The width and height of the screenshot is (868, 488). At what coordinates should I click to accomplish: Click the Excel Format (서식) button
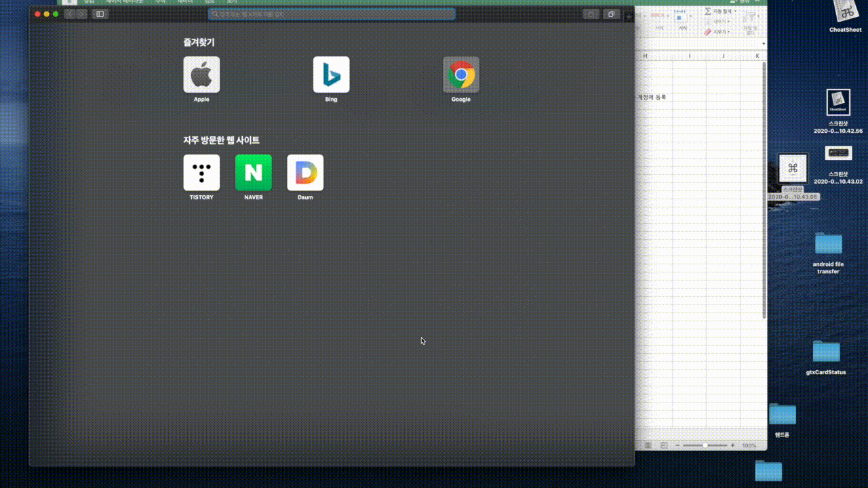coord(681,19)
